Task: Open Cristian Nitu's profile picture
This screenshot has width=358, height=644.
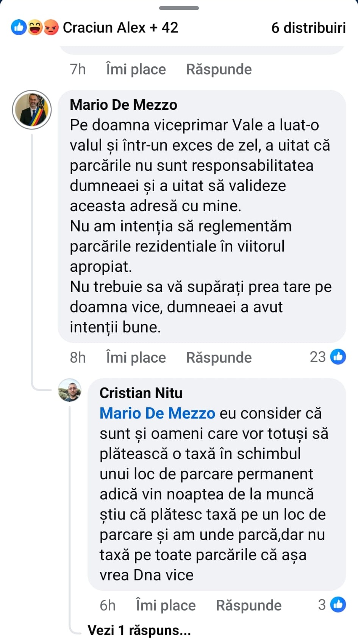Action: coord(70,390)
